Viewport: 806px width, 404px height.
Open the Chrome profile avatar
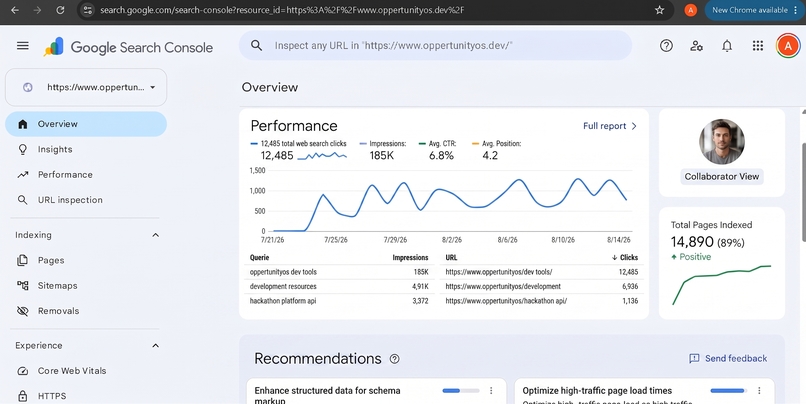point(690,10)
